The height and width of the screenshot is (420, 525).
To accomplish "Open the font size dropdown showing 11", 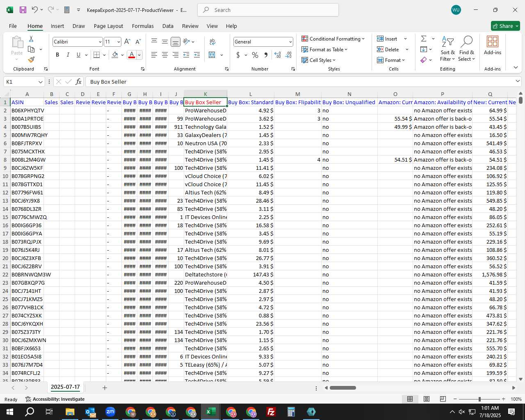I will 119,42.
